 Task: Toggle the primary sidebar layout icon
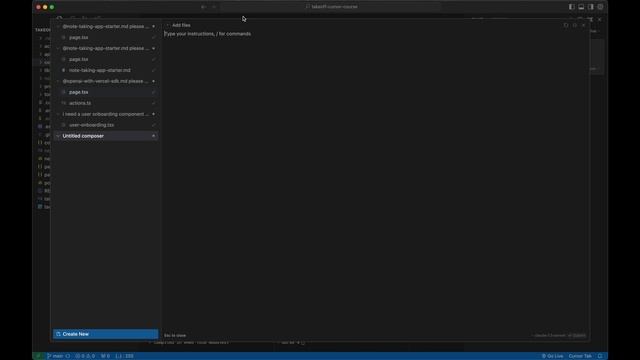(571, 7)
